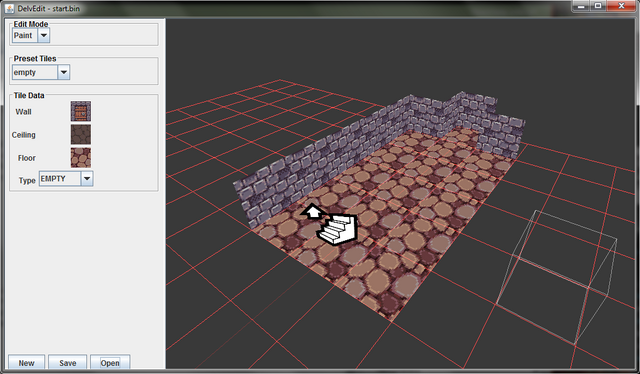Screen dimensions: 640x374
Task: Click the Open button
Action: click(110, 363)
